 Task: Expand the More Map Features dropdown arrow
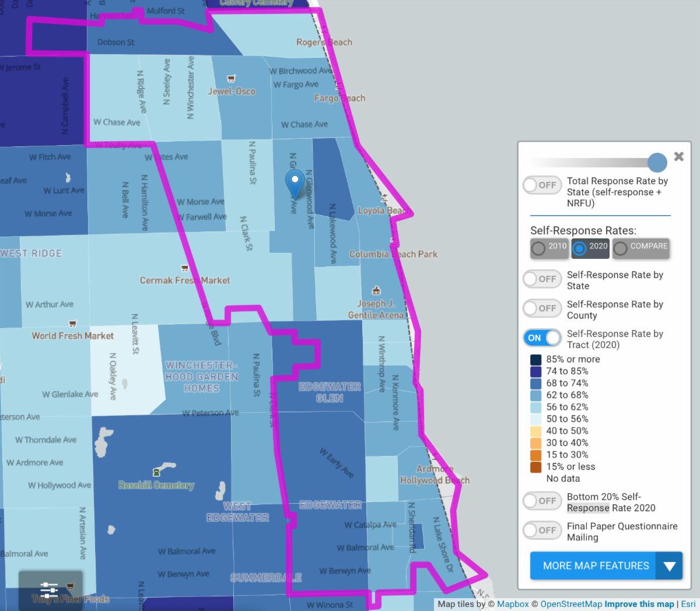[x=669, y=566]
